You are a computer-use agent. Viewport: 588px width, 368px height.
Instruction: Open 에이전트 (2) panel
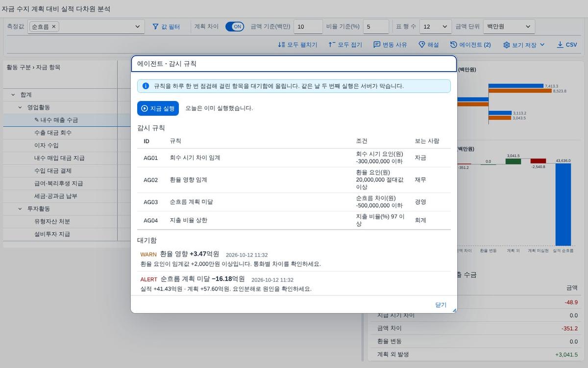coord(470,45)
